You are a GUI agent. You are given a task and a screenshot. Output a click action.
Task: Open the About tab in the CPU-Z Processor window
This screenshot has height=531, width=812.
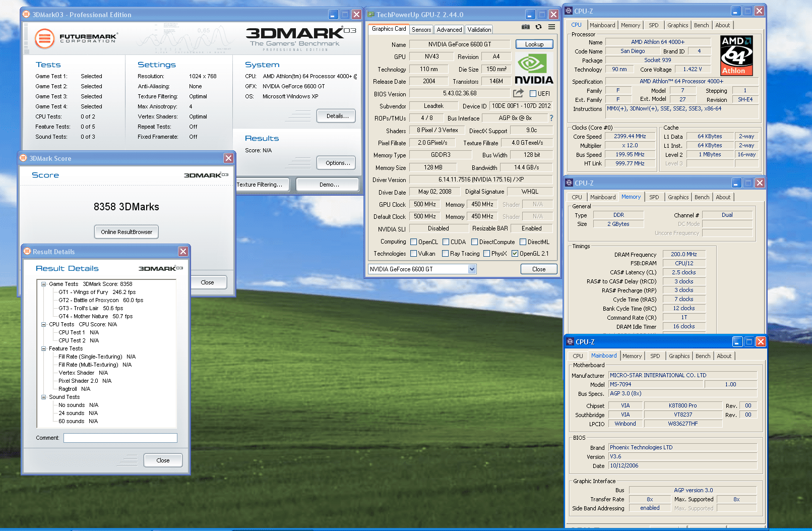click(x=722, y=25)
